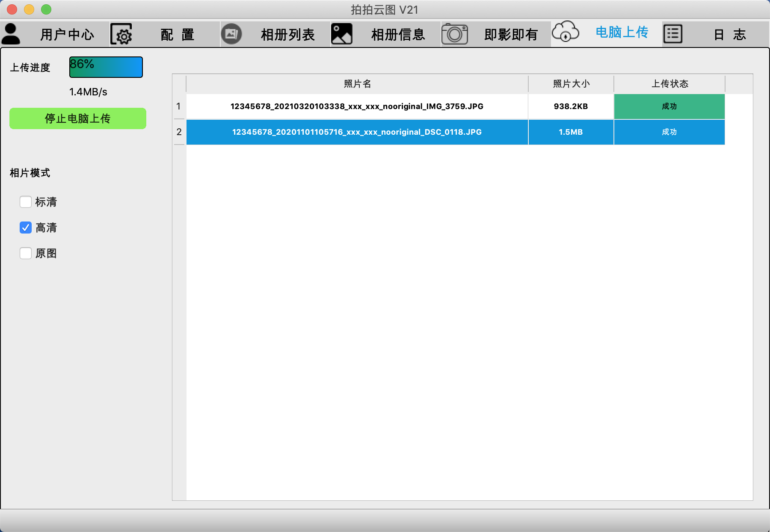770x532 pixels.
Task: Open the log list icon
Action: tap(672, 34)
